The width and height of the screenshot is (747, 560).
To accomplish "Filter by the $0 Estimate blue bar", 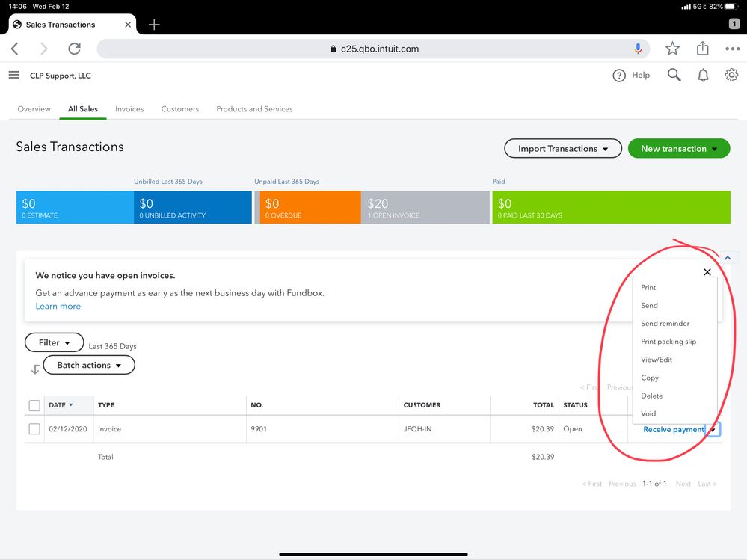I will point(75,207).
